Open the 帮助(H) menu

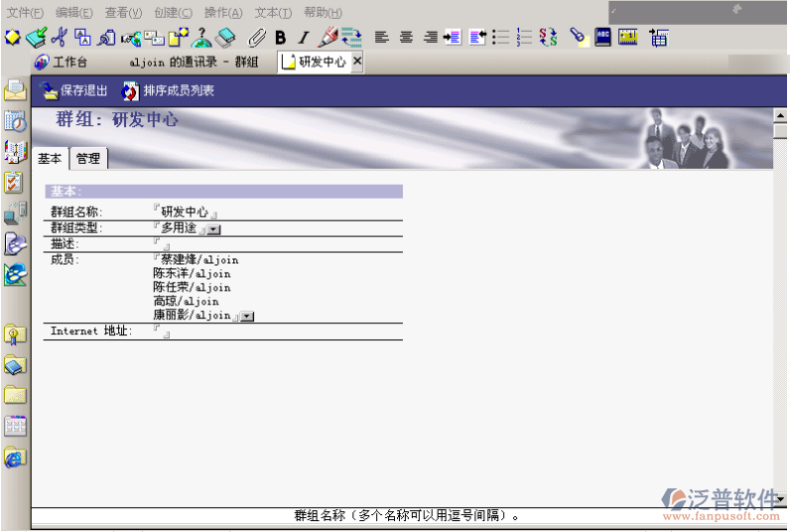(x=323, y=12)
